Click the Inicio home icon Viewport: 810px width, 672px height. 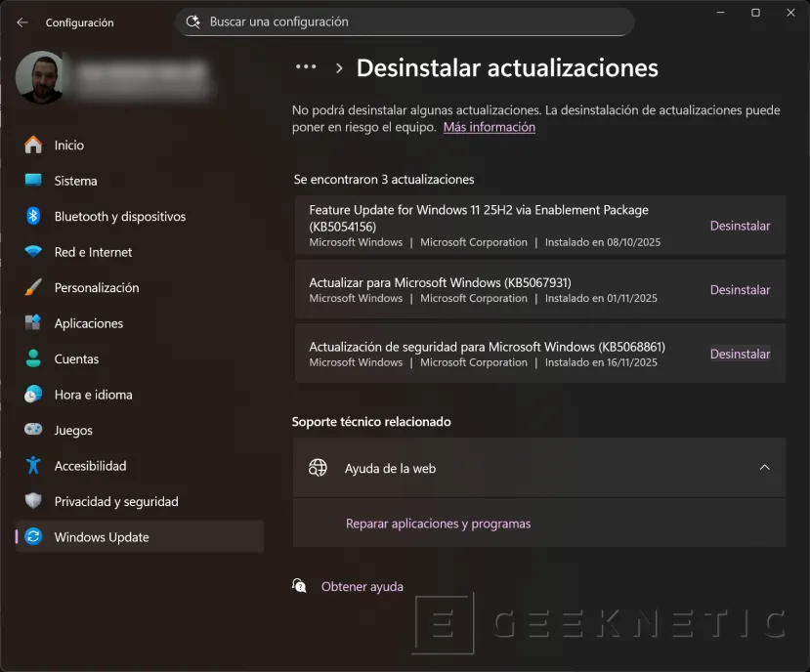(x=33, y=145)
